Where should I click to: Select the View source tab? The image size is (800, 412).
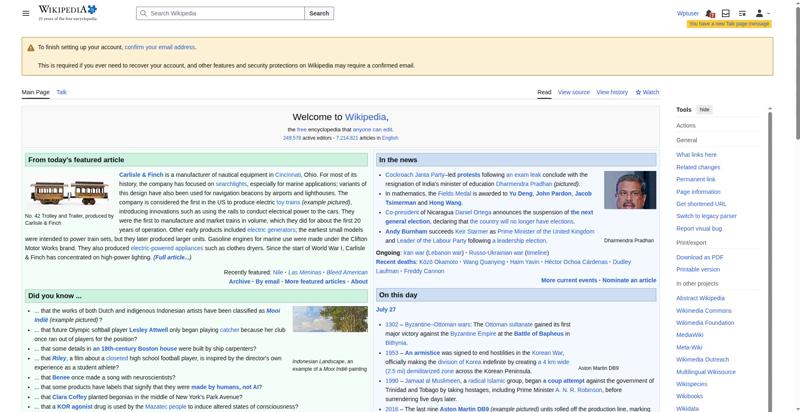point(573,92)
